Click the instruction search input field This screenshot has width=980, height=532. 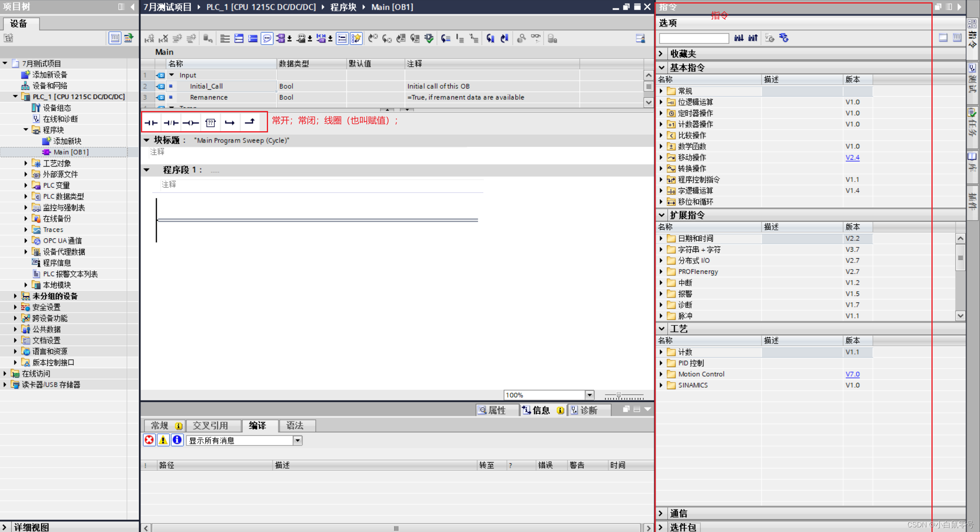[x=694, y=38]
